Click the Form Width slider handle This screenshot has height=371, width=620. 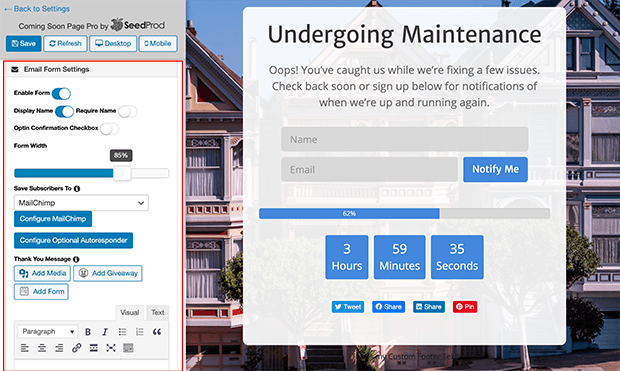[x=122, y=173]
